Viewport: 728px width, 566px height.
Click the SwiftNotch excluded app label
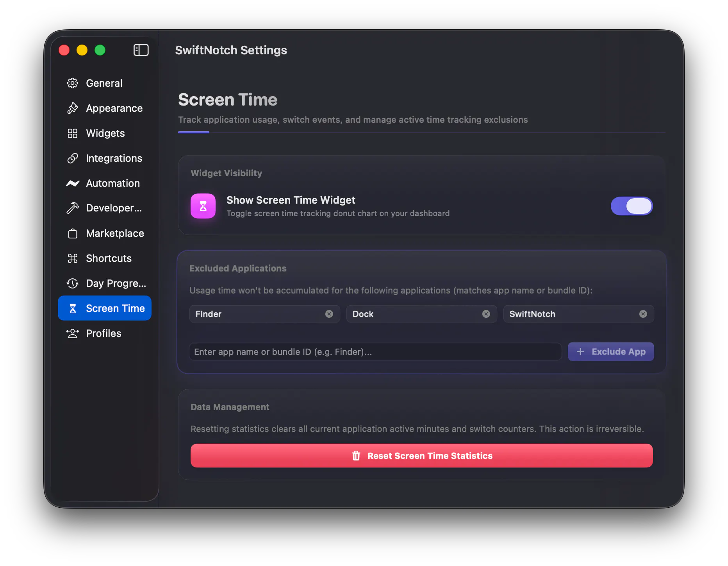coord(532,314)
